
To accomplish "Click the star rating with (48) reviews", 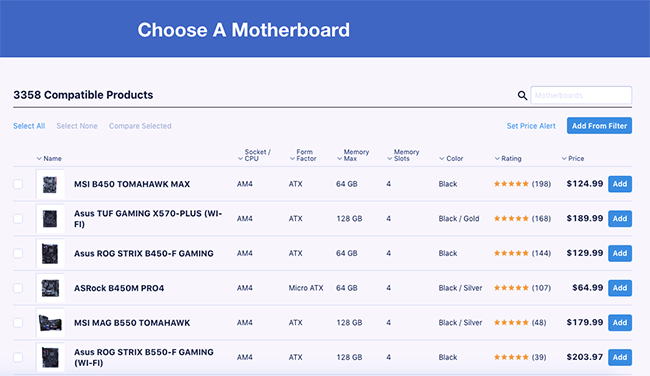I will click(x=520, y=323).
